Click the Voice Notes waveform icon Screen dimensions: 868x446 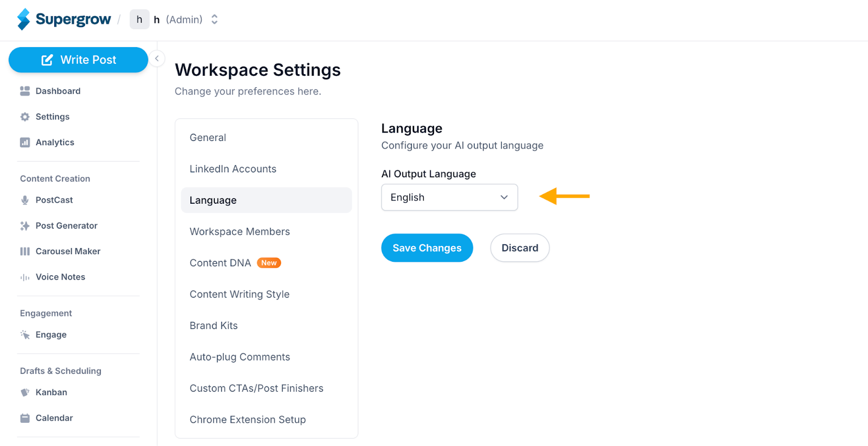click(x=25, y=277)
